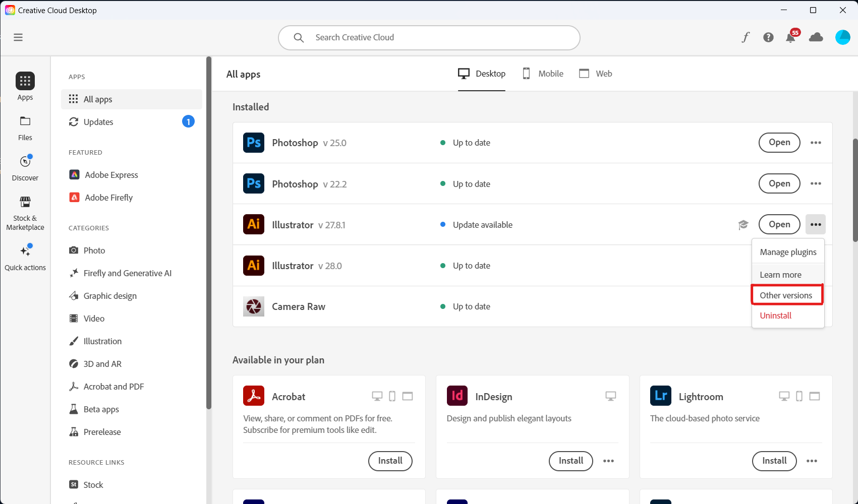The height and width of the screenshot is (504, 858).
Task: Open the InDesign more options menu
Action: 609,461
